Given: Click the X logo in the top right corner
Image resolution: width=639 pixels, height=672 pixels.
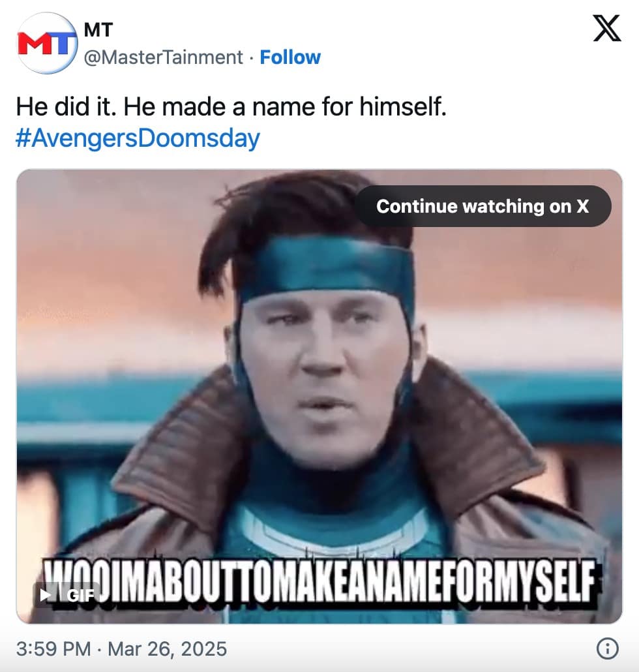Looking at the screenshot, I should point(606,29).
